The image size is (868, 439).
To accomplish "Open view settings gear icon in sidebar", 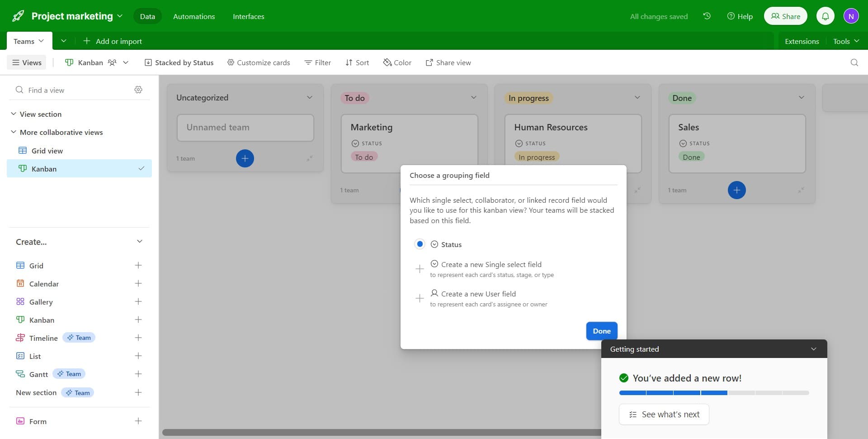I will pyautogui.click(x=138, y=90).
